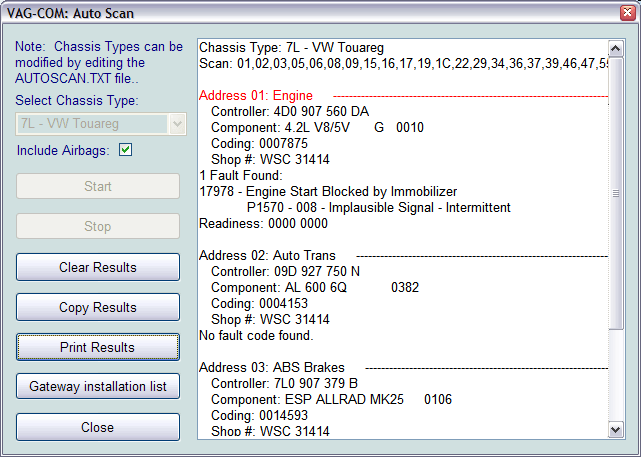Click the No fault code found line
The height and width of the screenshot is (457, 641).
[256, 336]
